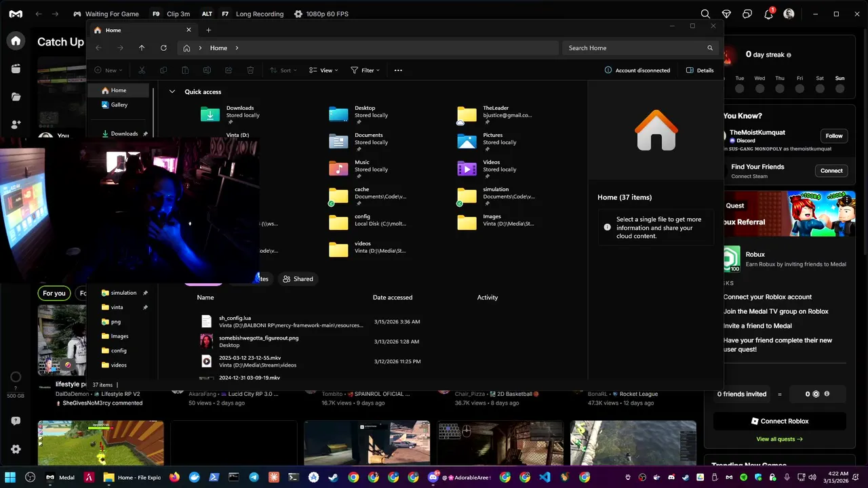Screen dimensions: 868x488
Task: Open the Medal chat messages icon
Action: (747, 14)
